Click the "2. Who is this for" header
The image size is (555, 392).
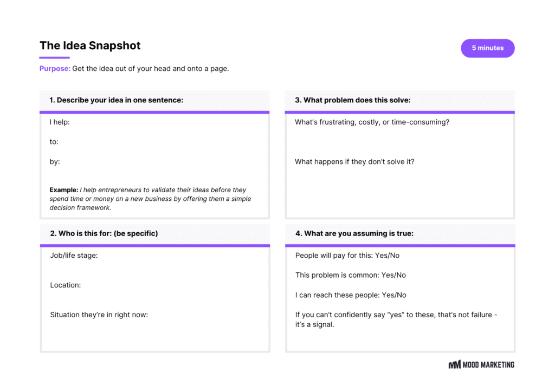pyautogui.click(x=104, y=233)
